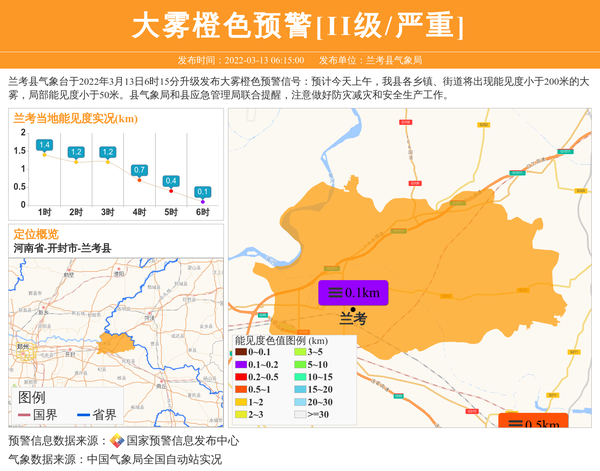The height and width of the screenshot is (471, 600).
Task: Click the orange 0.5km fog marker on map
Action: point(533,423)
